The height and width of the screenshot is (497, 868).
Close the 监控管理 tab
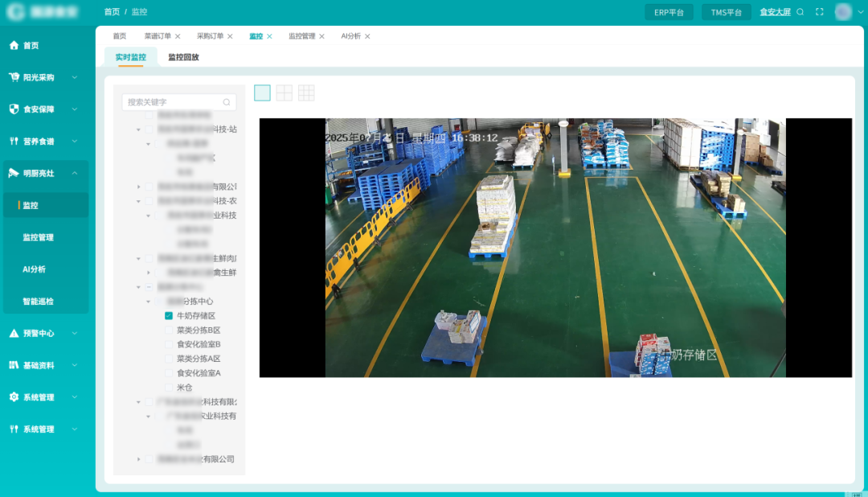[321, 36]
